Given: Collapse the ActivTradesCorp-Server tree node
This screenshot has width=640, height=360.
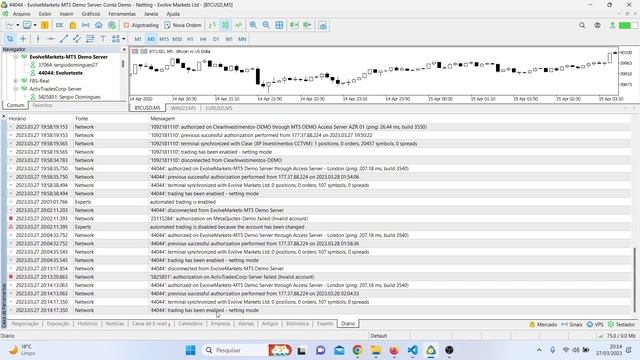Looking at the screenshot, I should tap(16, 89).
